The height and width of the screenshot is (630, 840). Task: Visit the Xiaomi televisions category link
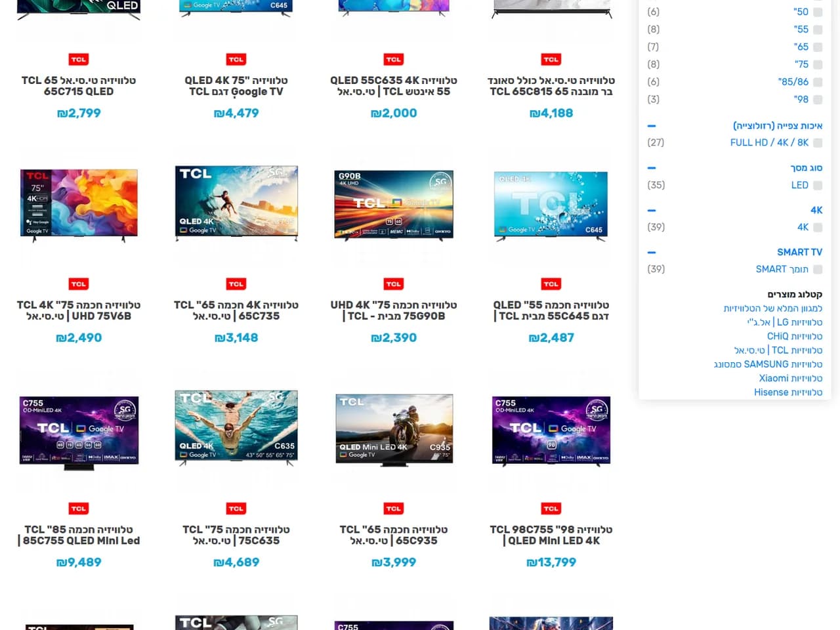[x=791, y=378]
